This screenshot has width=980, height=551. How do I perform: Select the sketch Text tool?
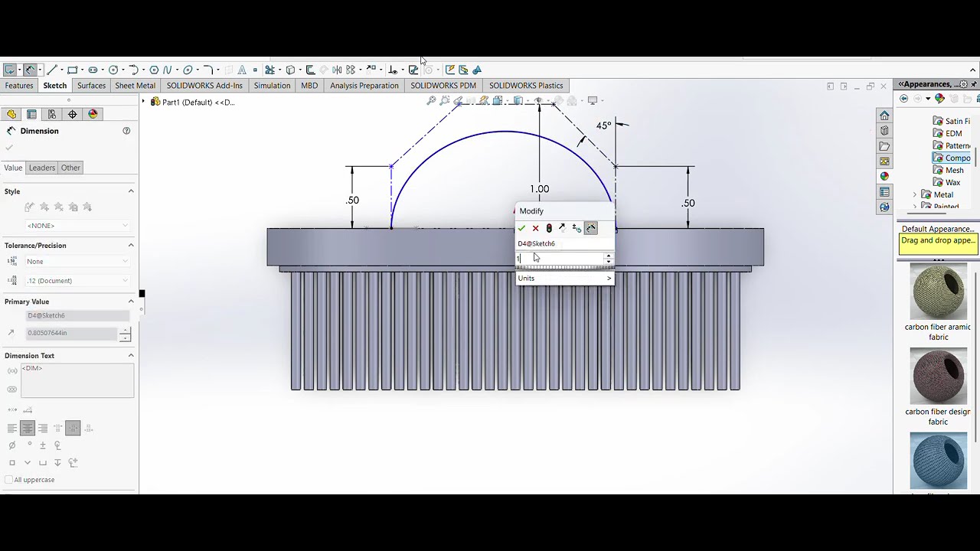pyautogui.click(x=241, y=70)
